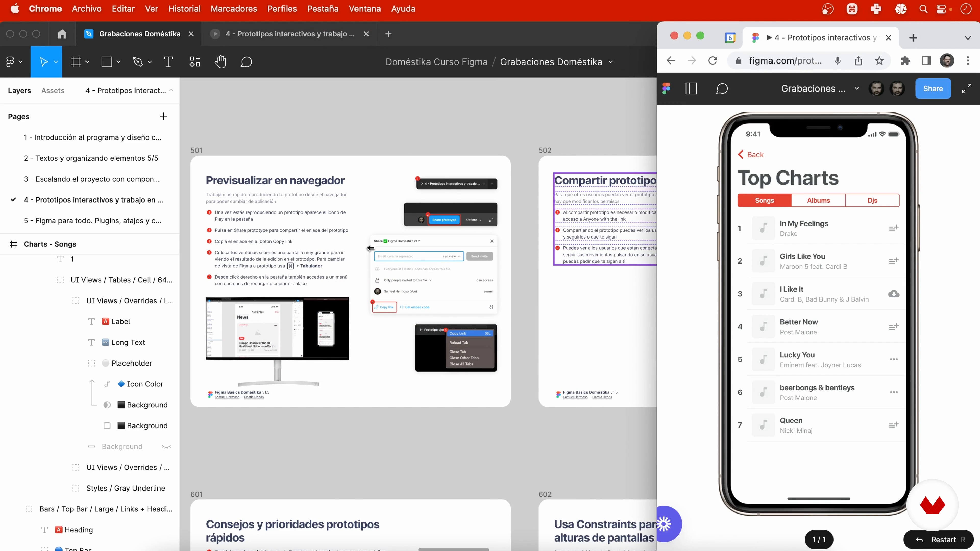980x551 pixels.
Task: Click the Figma logo in prototype viewer
Action: click(x=666, y=89)
